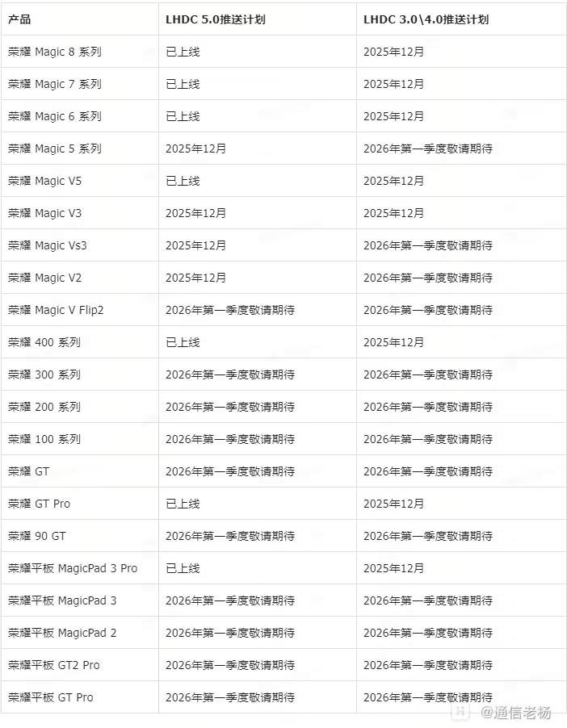This screenshot has width=567, height=728.
Task: Select 荣耀 Magic Vs3 product cell
Action: point(48,245)
